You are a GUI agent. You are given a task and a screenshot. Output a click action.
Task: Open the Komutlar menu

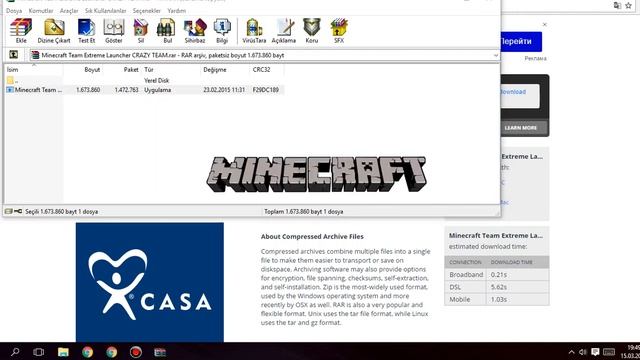pos(41,11)
